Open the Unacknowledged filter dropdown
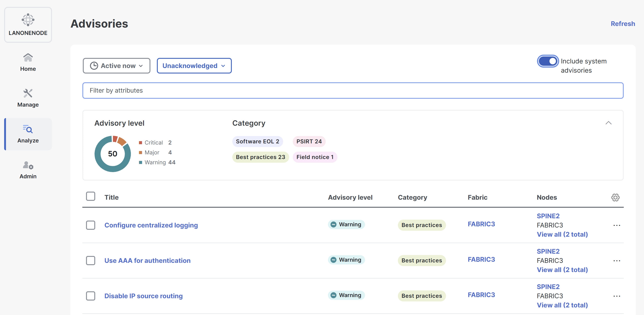644x315 pixels. coord(194,66)
